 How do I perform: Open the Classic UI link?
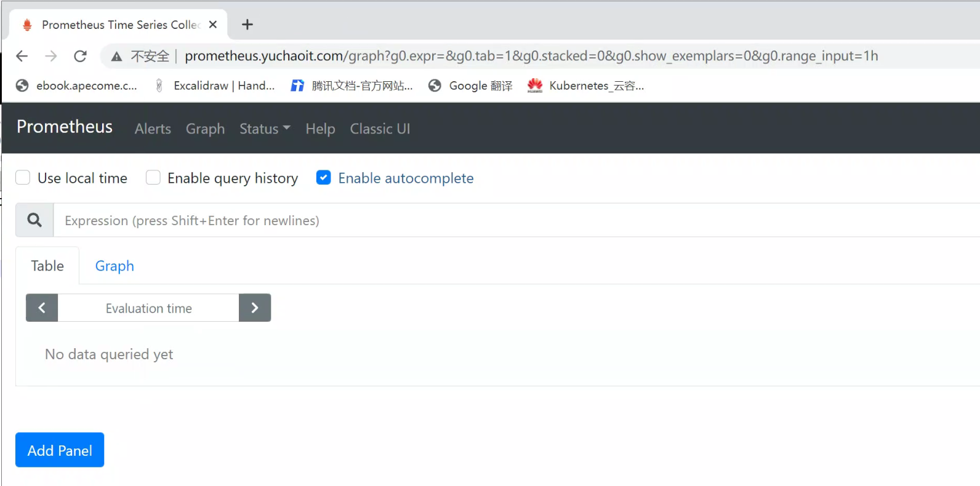point(380,129)
